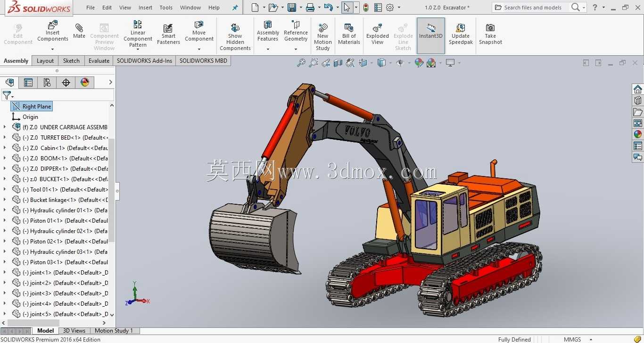Switch to the SOLIDWORKS MBD tab

click(x=203, y=60)
